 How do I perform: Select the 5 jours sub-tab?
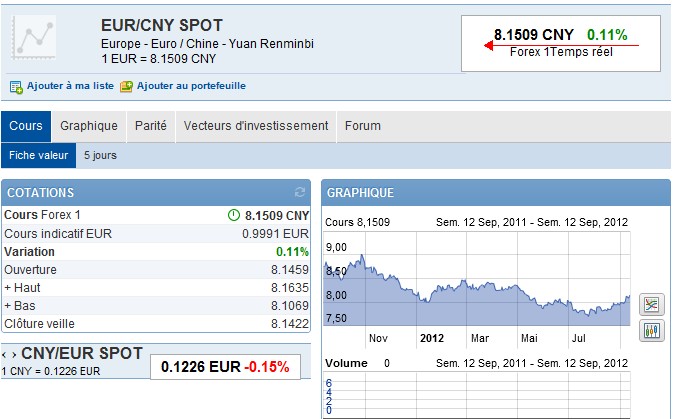(x=100, y=155)
